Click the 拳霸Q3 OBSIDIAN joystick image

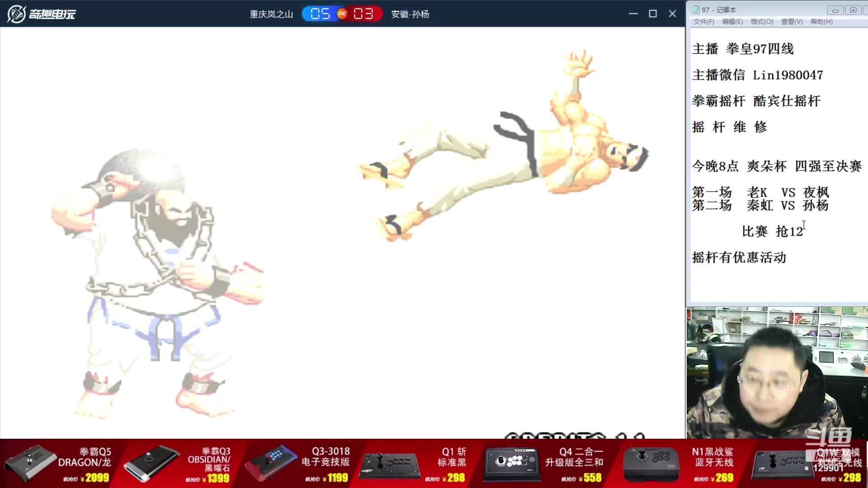pyautogui.click(x=152, y=463)
